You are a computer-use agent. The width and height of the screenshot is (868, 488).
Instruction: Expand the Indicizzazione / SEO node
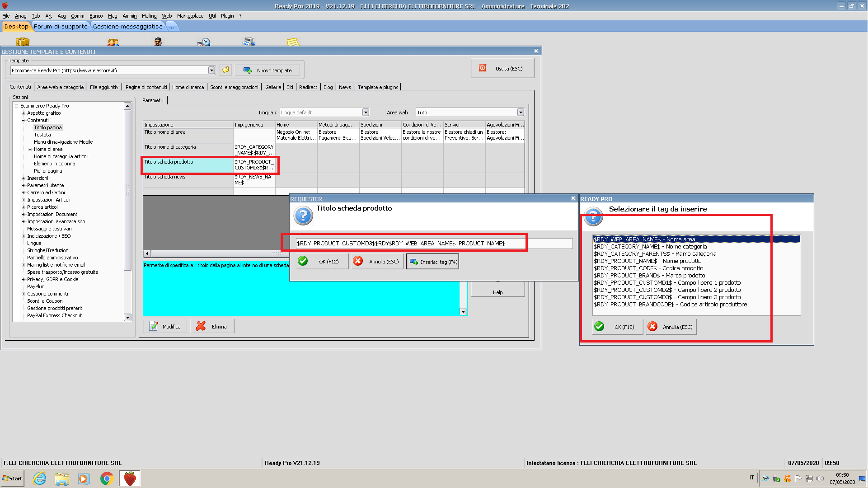[23, 236]
